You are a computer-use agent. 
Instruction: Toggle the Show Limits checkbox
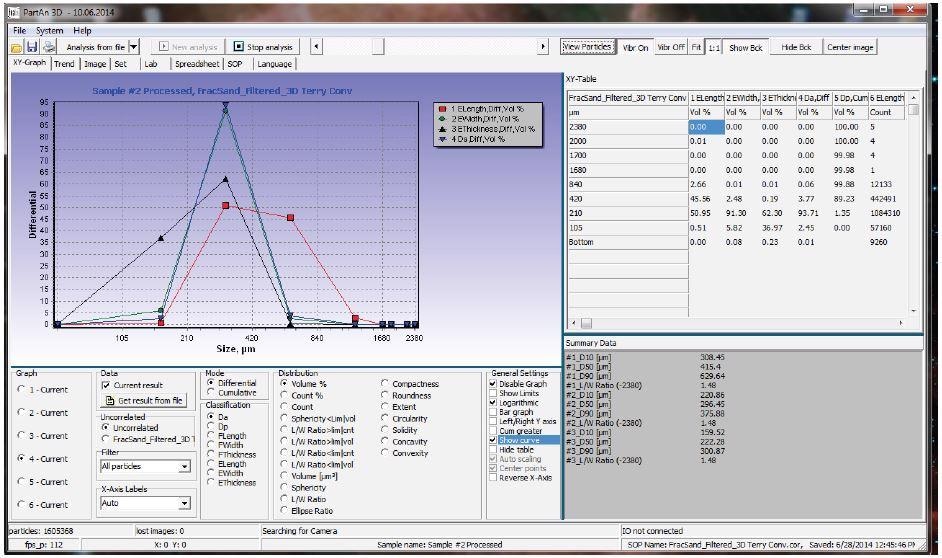coord(493,393)
